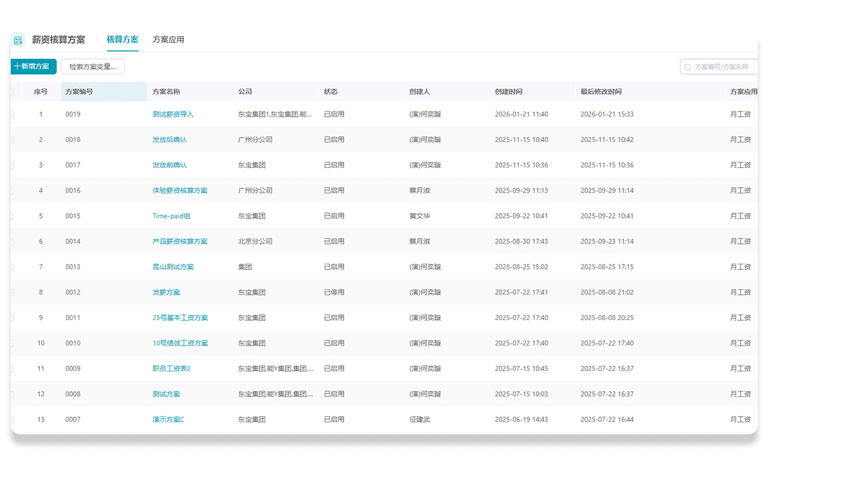Open the 测试薪资导入 scheme link
858x504 pixels.
pyautogui.click(x=173, y=115)
